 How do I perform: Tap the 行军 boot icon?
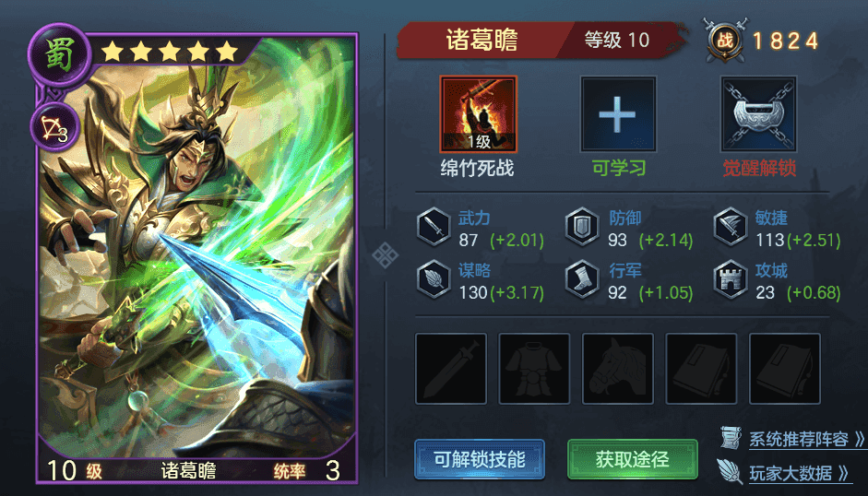[x=582, y=279]
